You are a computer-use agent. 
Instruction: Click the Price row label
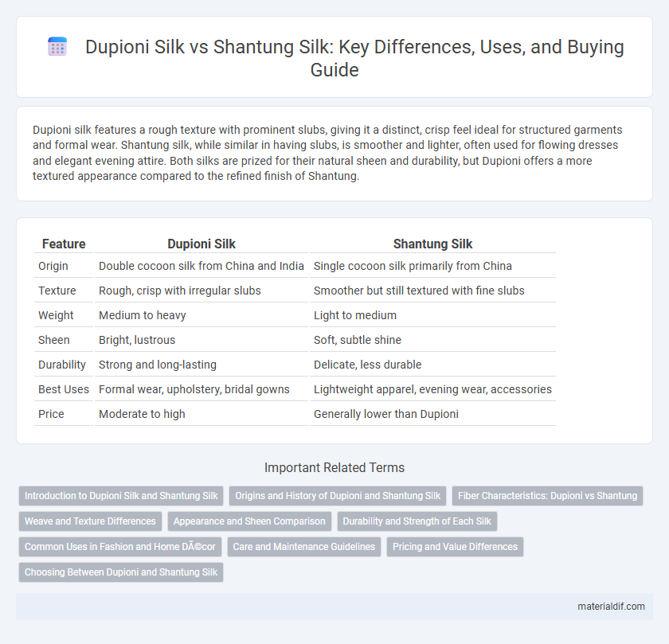coord(51,414)
